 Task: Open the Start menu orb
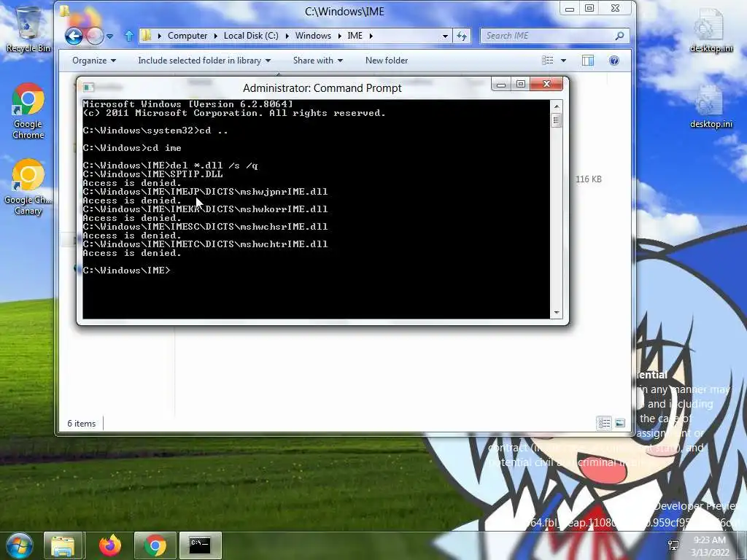click(x=19, y=545)
